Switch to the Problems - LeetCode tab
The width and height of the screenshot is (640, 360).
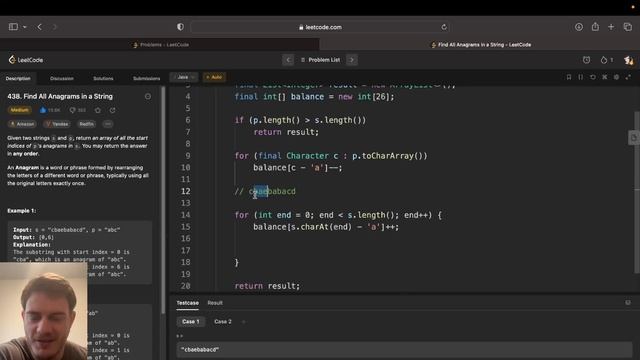tap(160, 44)
